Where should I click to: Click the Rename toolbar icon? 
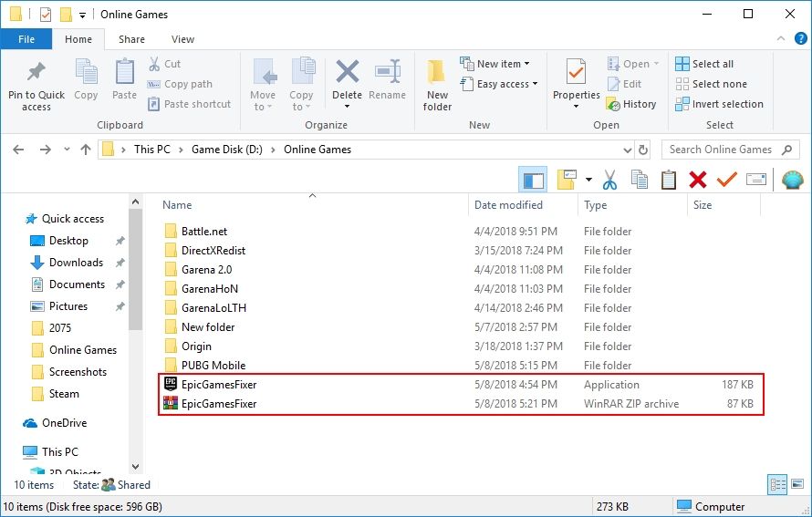point(756,180)
